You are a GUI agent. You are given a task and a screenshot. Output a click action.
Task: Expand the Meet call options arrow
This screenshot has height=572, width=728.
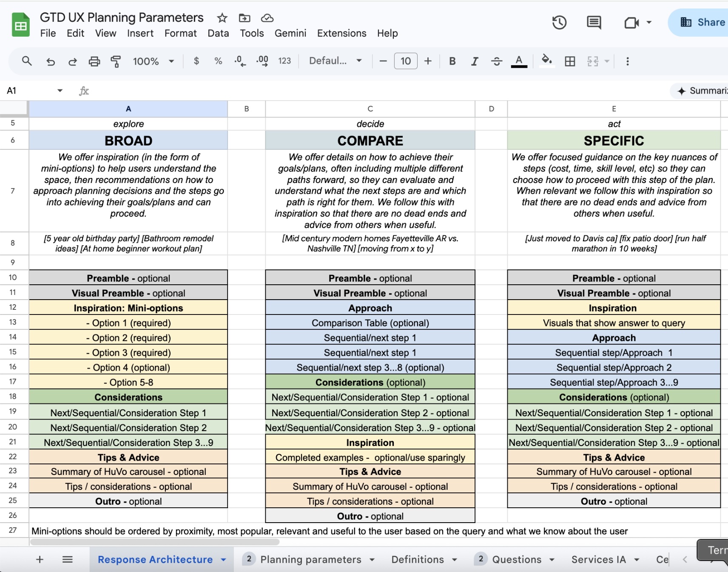(649, 22)
